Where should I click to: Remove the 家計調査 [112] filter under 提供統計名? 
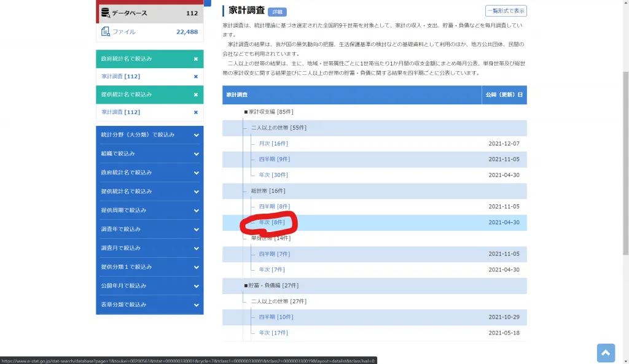click(196, 112)
